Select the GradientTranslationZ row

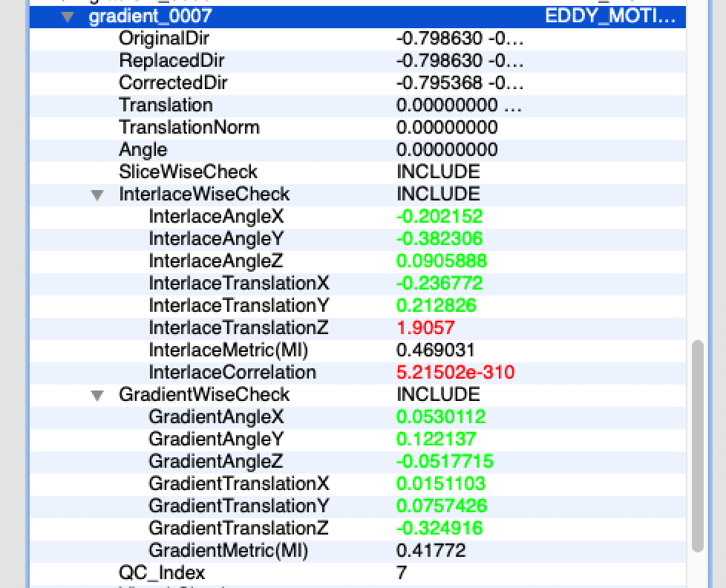(x=238, y=528)
